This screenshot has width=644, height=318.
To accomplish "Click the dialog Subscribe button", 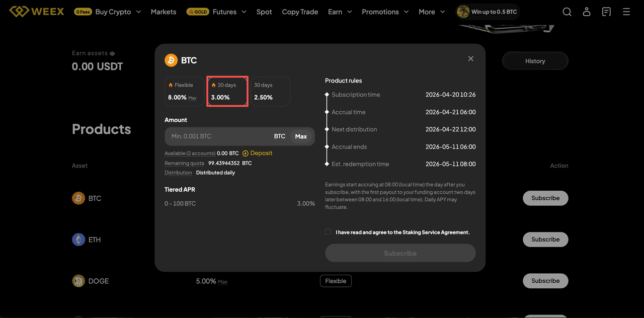I will (400, 253).
